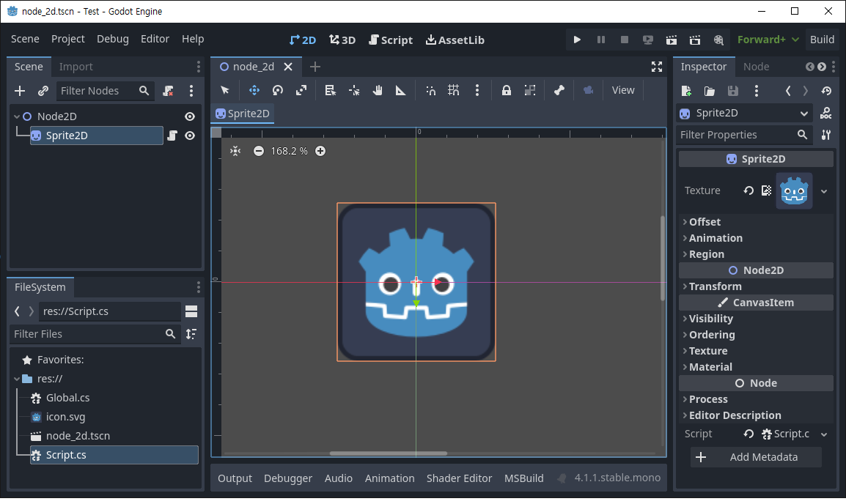Collapse the Node2D tree node
846x504 pixels.
(x=17, y=116)
